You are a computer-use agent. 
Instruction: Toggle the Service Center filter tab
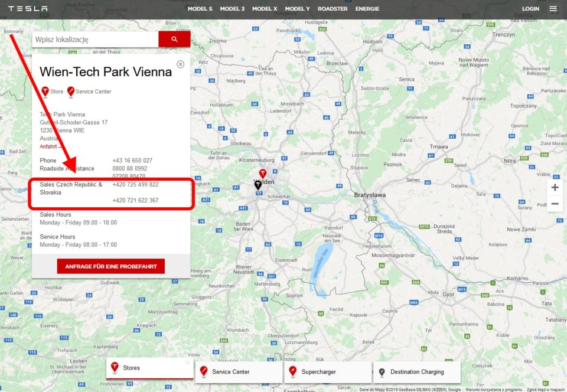239,372
